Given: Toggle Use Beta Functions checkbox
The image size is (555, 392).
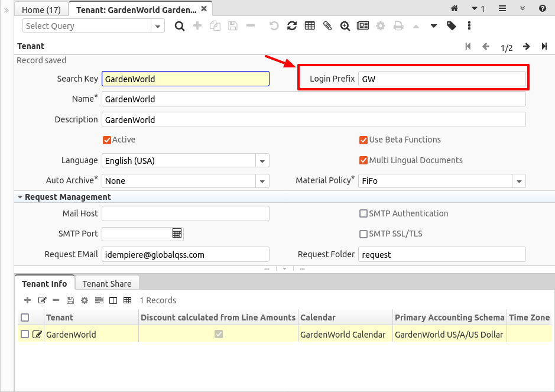Looking at the screenshot, I should pyautogui.click(x=363, y=140).
